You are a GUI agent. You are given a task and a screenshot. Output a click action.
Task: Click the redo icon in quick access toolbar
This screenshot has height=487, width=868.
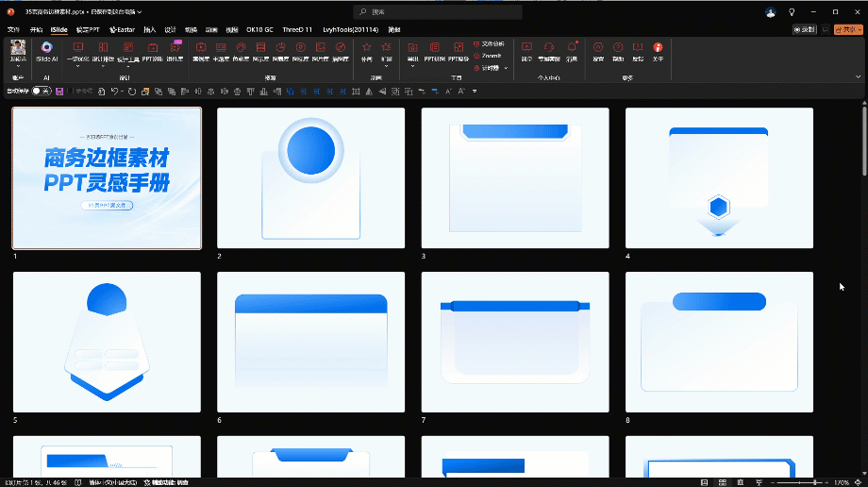(132, 91)
